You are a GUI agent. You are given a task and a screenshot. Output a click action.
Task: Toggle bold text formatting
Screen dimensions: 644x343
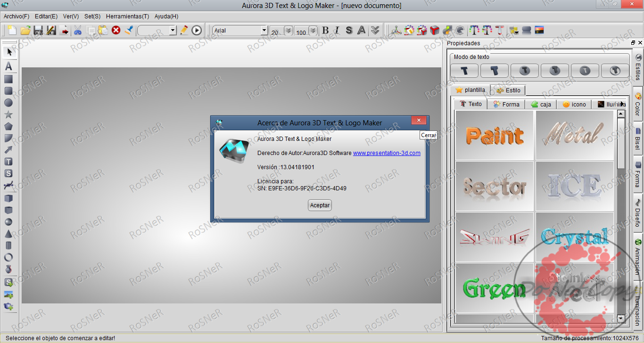tap(325, 31)
